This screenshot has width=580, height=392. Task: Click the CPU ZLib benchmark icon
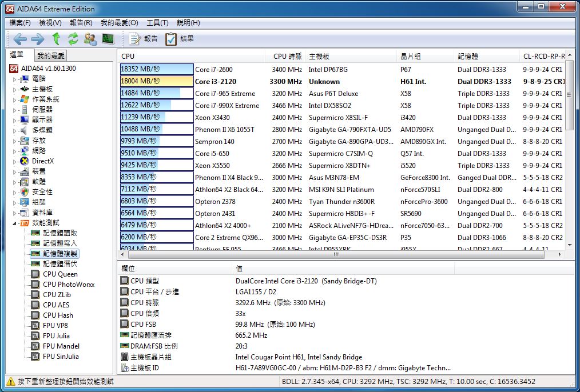pyautogui.click(x=35, y=295)
